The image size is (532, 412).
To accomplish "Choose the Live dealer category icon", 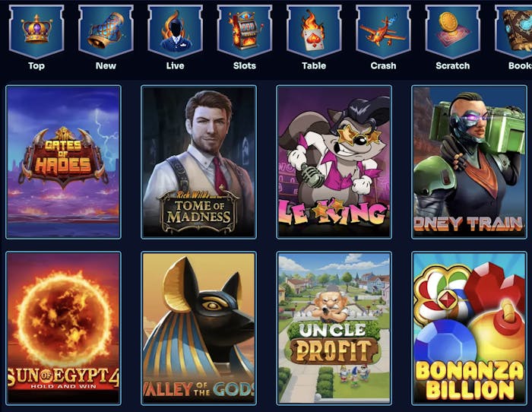I will click(x=175, y=31).
